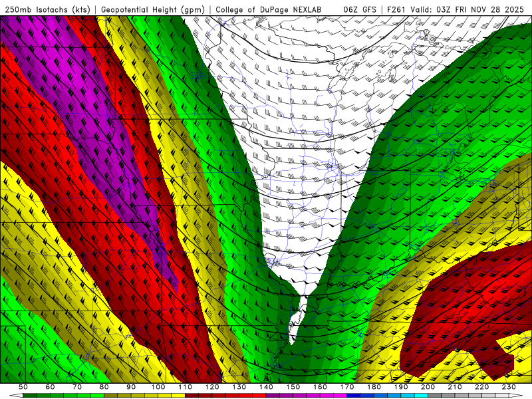Click the 120 knots legend label

coord(212,387)
